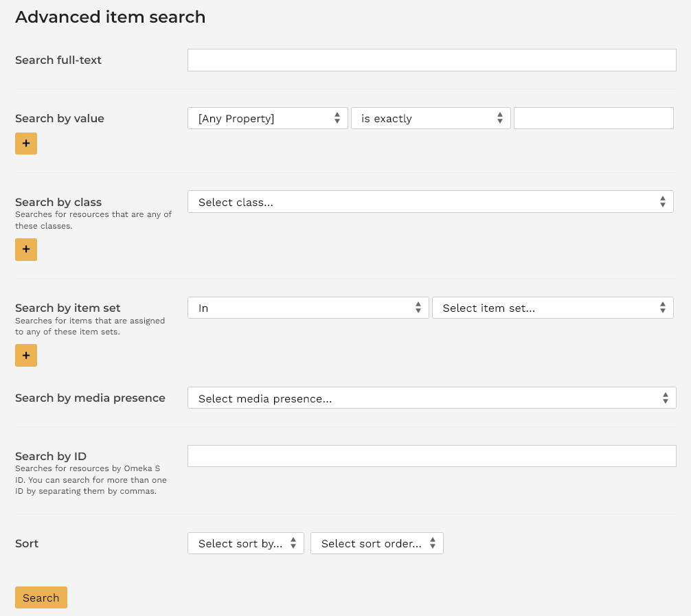Viewport: 691px width, 616px height.
Task: Open the 'In' item set condition dropdown
Action: tap(308, 308)
